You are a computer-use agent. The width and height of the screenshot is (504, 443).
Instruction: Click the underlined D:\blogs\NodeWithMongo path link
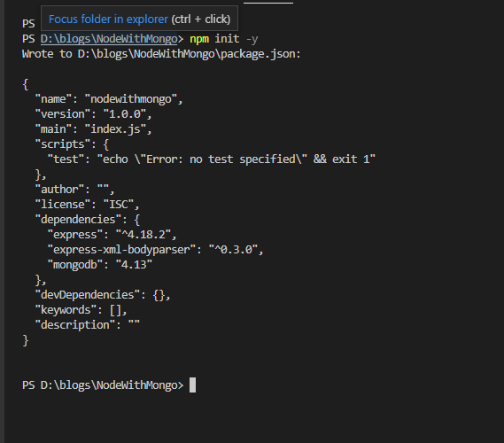(109, 39)
